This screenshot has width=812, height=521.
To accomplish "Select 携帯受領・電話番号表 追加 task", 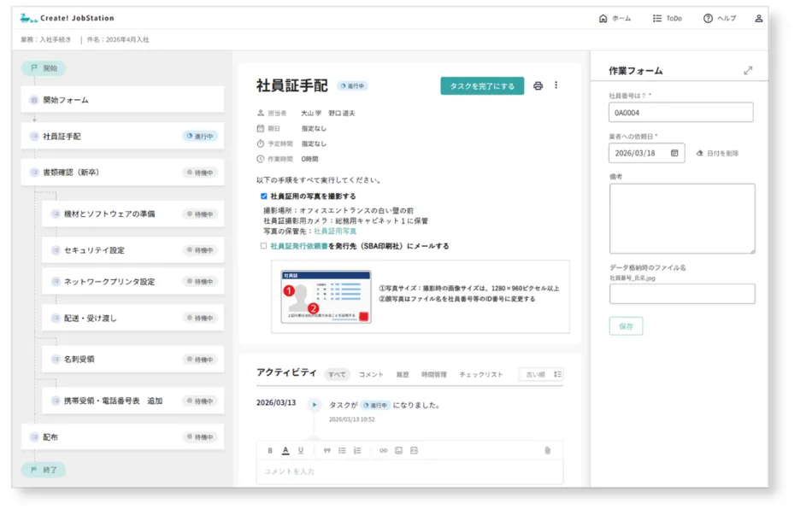I will click(133, 401).
